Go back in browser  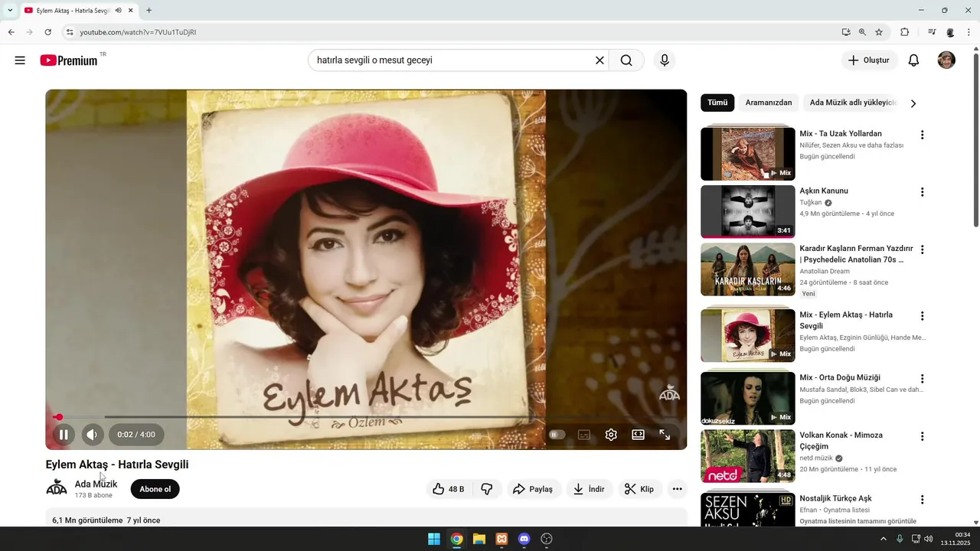pos(11,32)
